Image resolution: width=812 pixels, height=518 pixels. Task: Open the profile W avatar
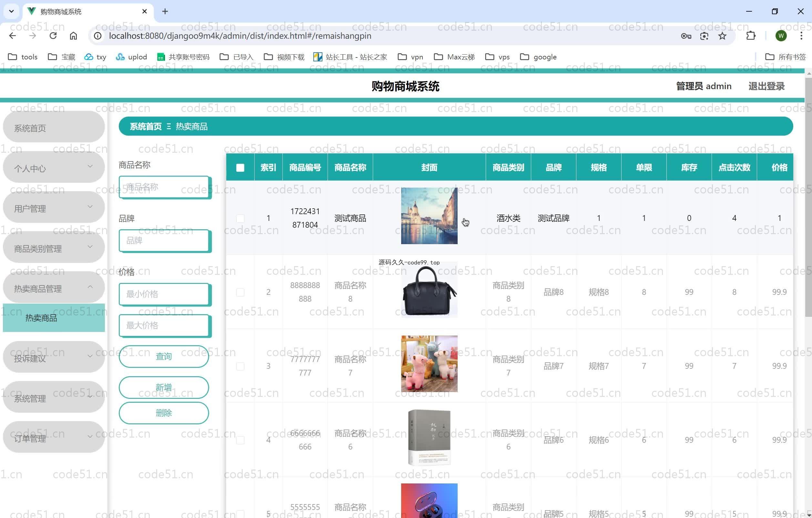pos(781,36)
